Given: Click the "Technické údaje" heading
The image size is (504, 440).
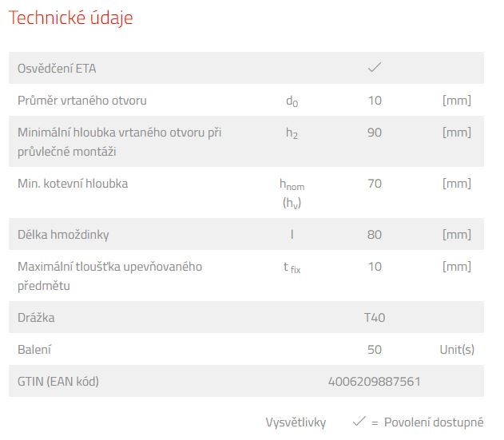Looking at the screenshot, I should click(71, 18).
